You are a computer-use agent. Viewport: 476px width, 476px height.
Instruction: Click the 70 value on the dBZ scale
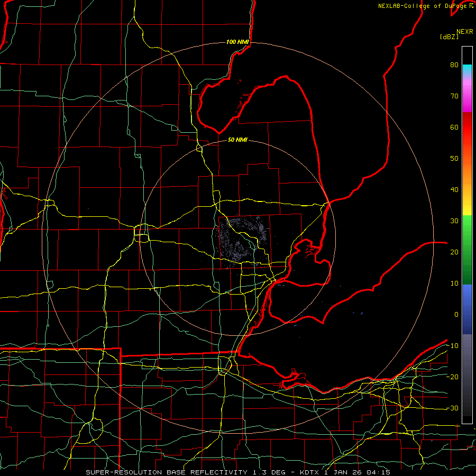454,96
